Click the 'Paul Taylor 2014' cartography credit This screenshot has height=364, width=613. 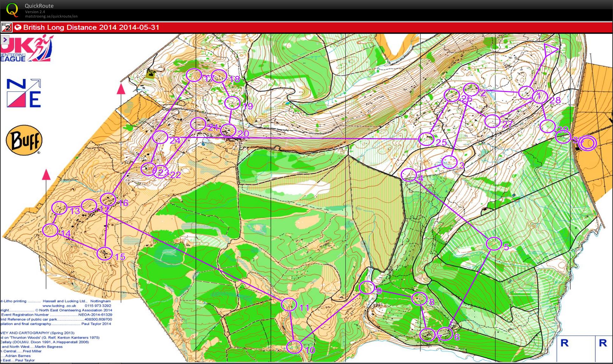click(x=96, y=324)
